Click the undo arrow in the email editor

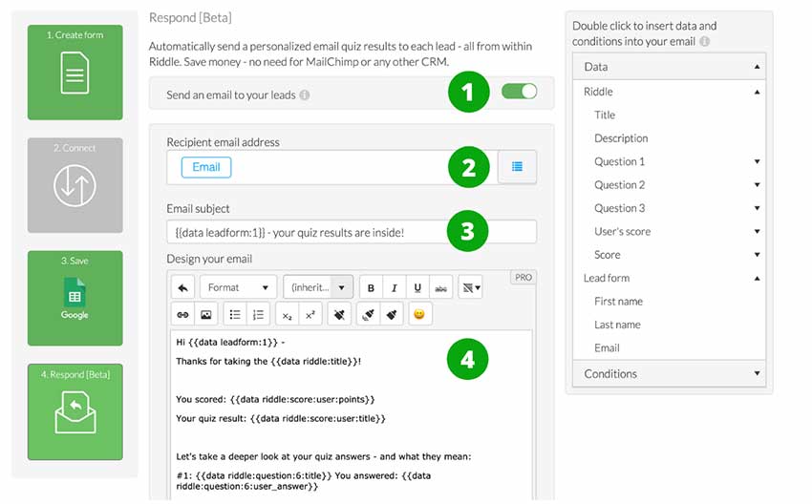tap(182, 287)
